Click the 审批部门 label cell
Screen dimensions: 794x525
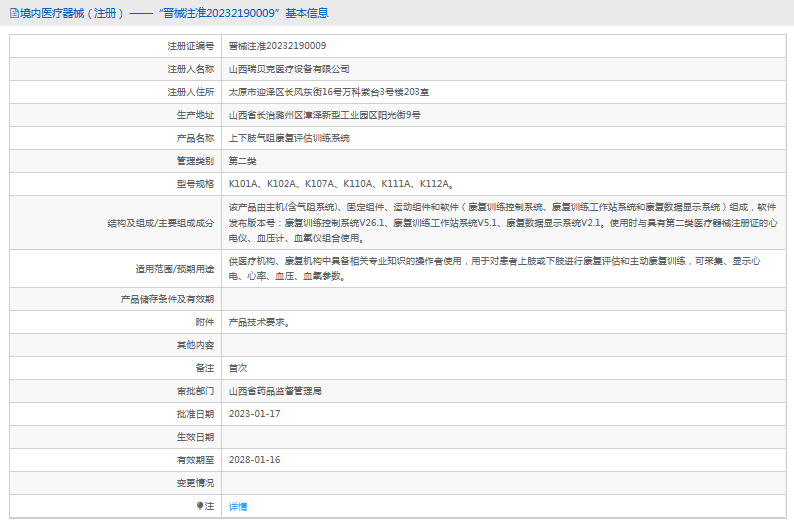click(x=115, y=391)
